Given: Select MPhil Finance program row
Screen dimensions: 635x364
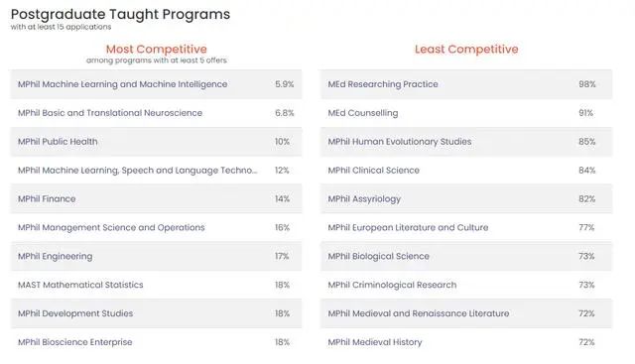Looking at the screenshot, I should point(156,198).
